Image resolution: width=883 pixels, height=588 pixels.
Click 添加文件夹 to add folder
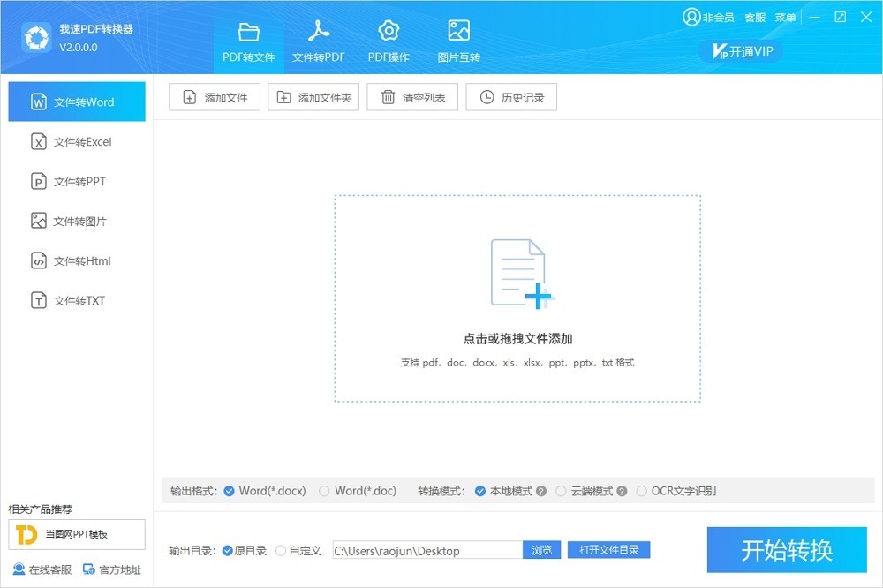(313, 98)
